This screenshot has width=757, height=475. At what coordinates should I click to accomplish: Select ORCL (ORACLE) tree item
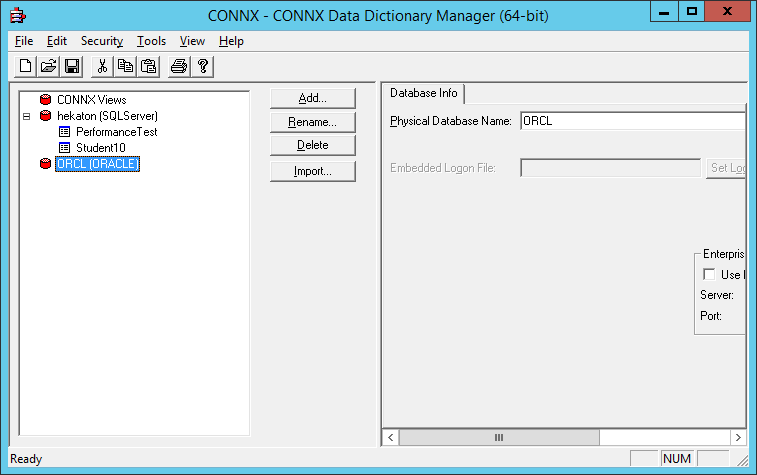(98, 164)
